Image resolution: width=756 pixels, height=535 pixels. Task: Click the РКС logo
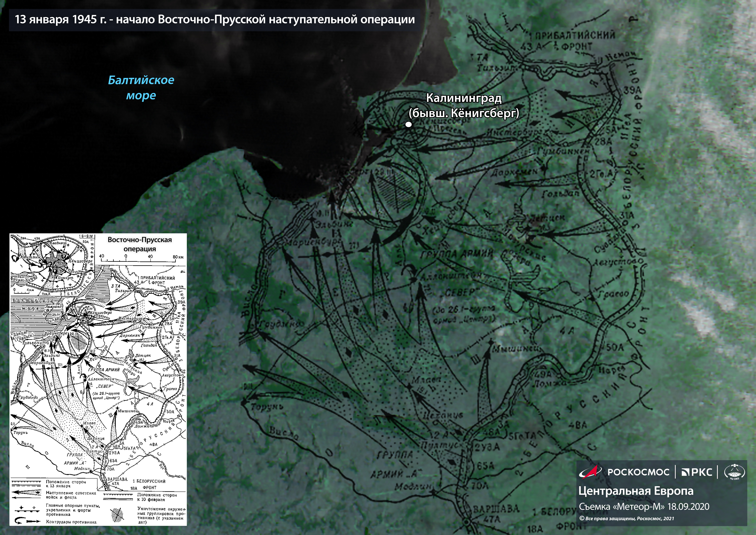point(697,472)
